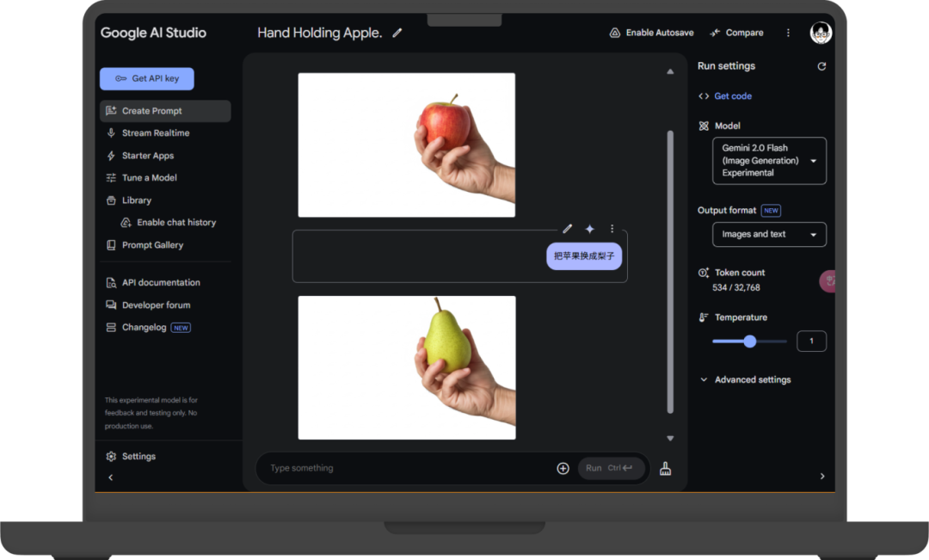The image size is (929, 560).
Task: Open the message three-dot options menu
Action: click(x=612, y=229)
